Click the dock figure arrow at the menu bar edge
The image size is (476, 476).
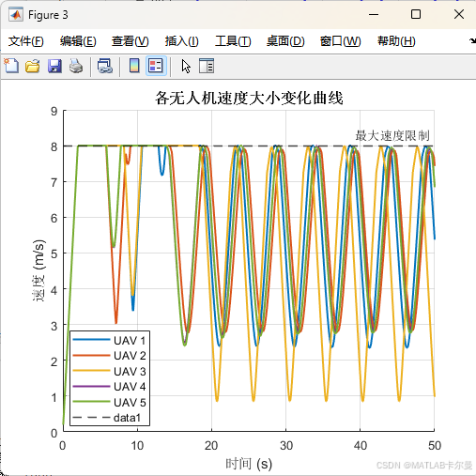(472, 40)
